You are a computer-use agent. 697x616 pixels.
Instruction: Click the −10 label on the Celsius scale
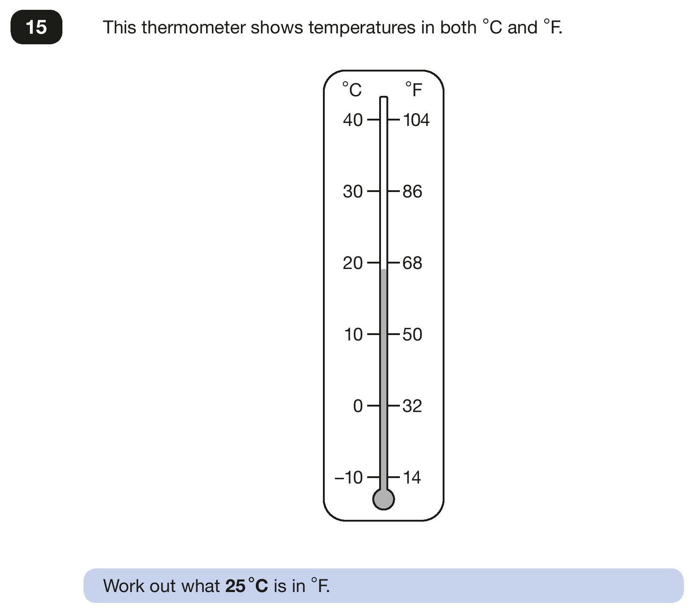tap(349, 477)
